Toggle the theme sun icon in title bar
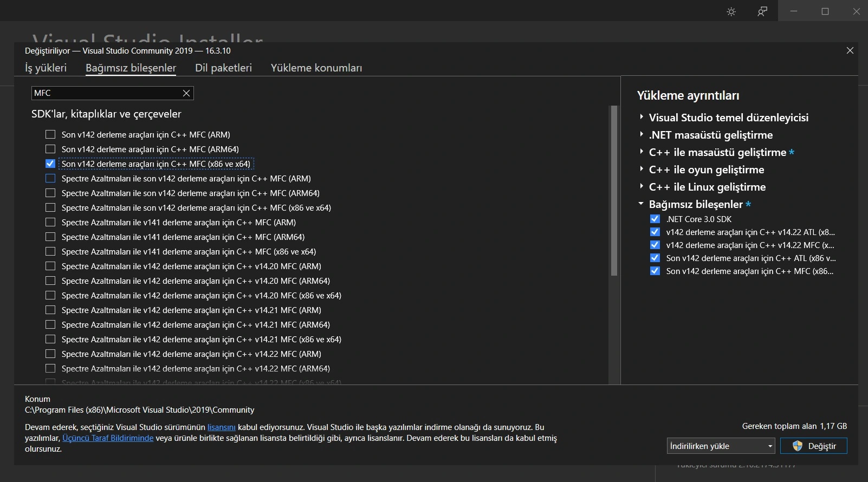 pos(731,11)
